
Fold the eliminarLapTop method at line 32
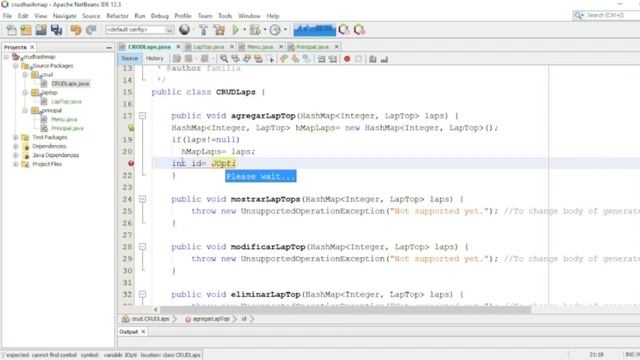click(x=142, y=294)
